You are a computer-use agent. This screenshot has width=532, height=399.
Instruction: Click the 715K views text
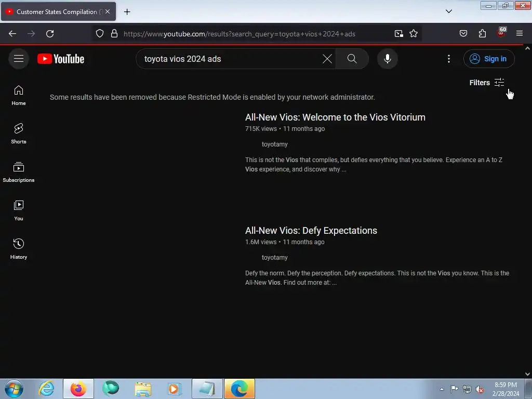pos(261,129)
